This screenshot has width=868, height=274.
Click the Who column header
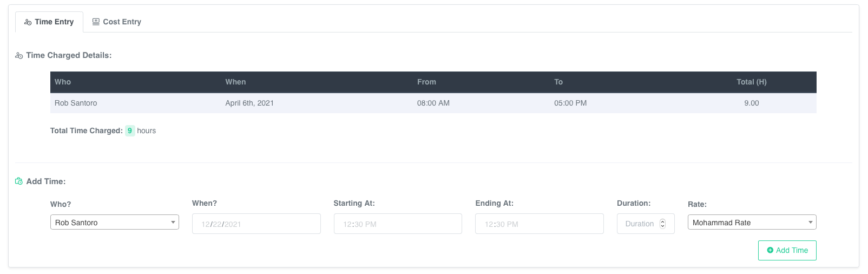(x=63, y=82)
